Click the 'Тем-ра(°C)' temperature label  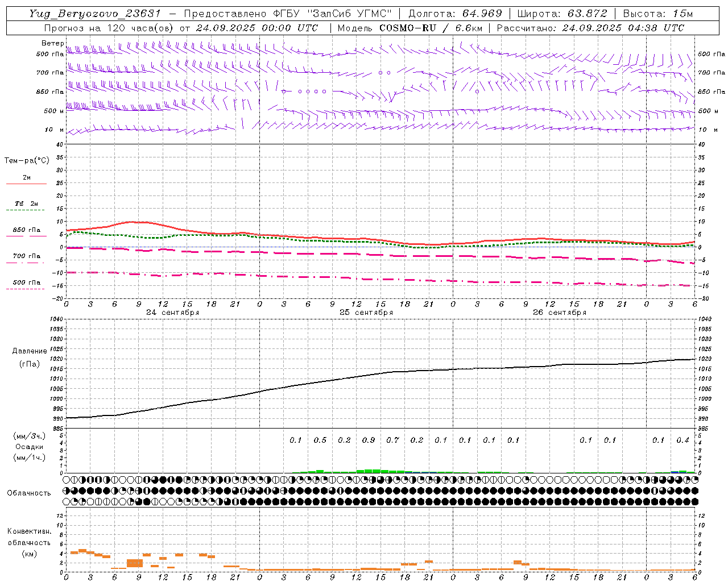[27, 161]
